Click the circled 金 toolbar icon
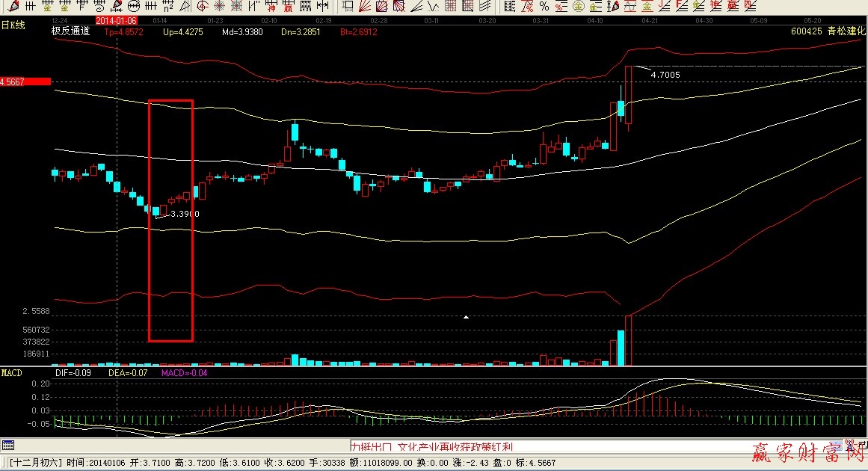Screen dimensions: 868x471 click(x=578, y=6)
